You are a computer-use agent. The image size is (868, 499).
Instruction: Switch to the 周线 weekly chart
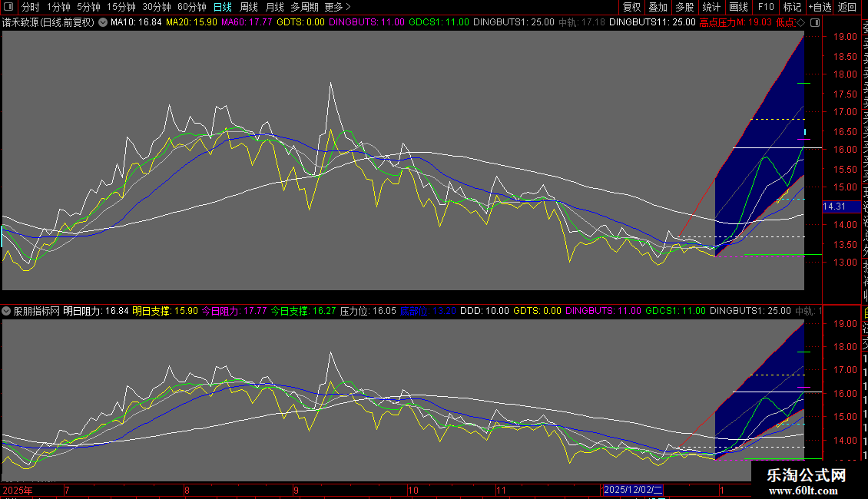point(249,7)
